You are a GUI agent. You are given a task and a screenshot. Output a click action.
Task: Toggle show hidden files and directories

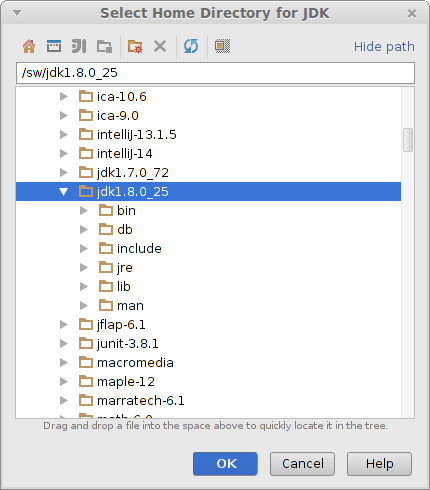(222, 46)
